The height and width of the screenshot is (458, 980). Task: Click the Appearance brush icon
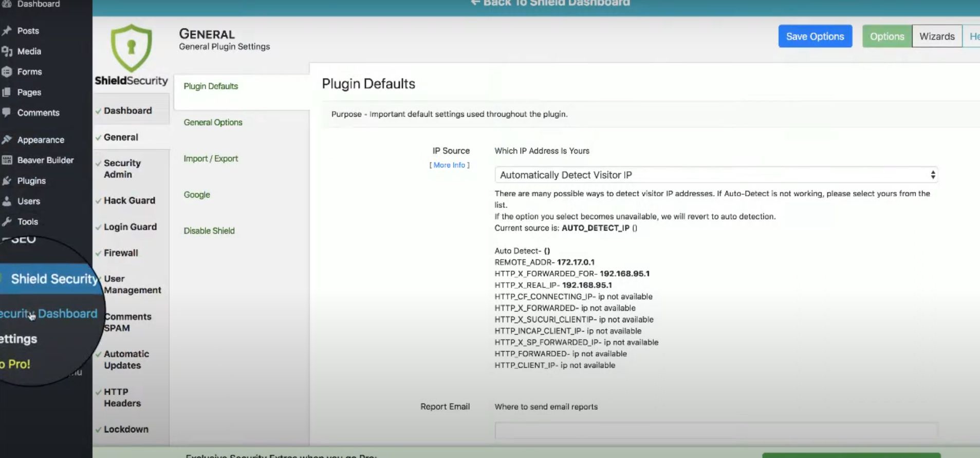coord(7,140)
